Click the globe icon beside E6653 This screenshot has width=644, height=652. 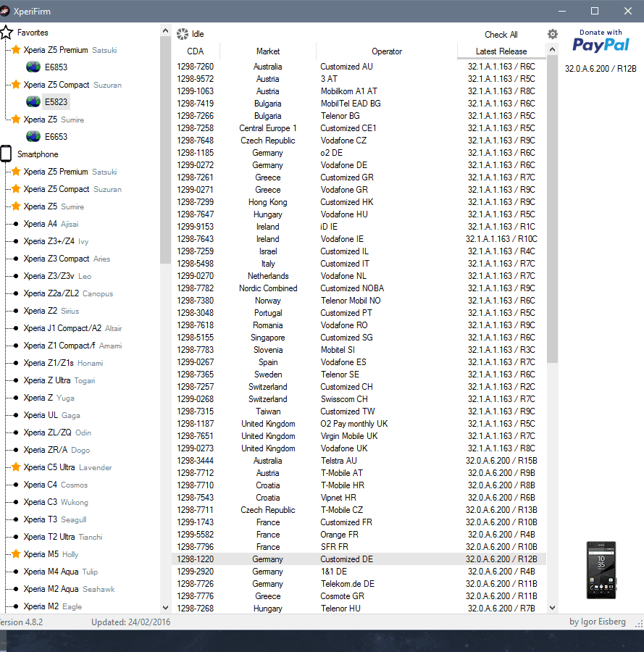coord(33,136)
